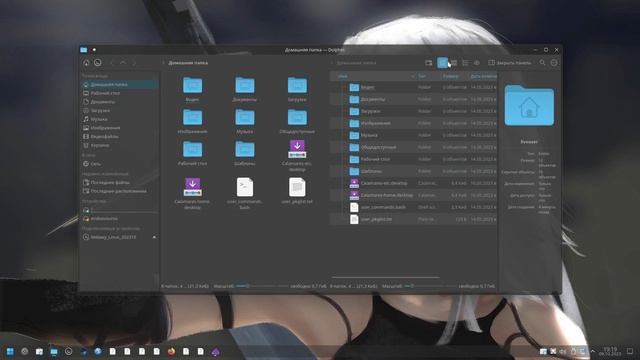
Task: Click the toolbar icon left of the view modes
Action: (x=429, y=63)
